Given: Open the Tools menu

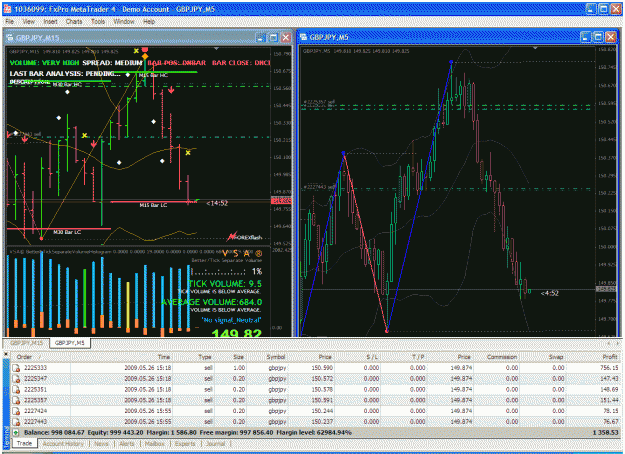Looking at the screenshot, I should (98, 22).
